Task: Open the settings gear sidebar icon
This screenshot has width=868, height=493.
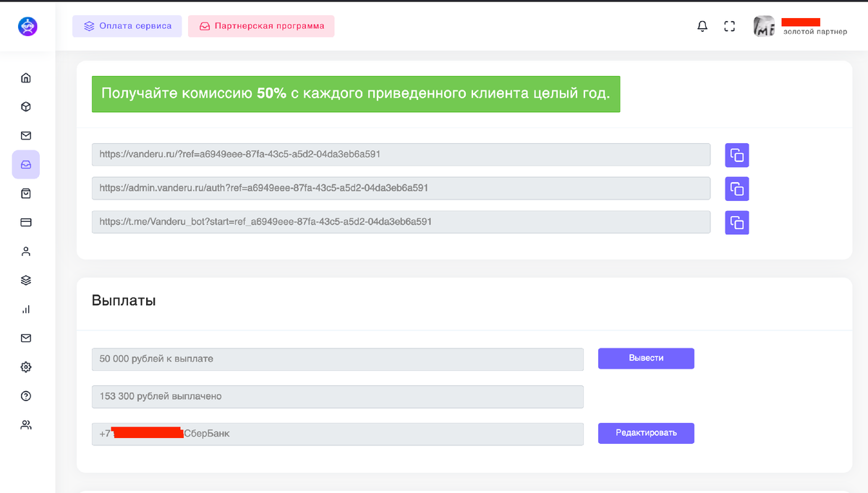Action: click(x=26, y=367)
